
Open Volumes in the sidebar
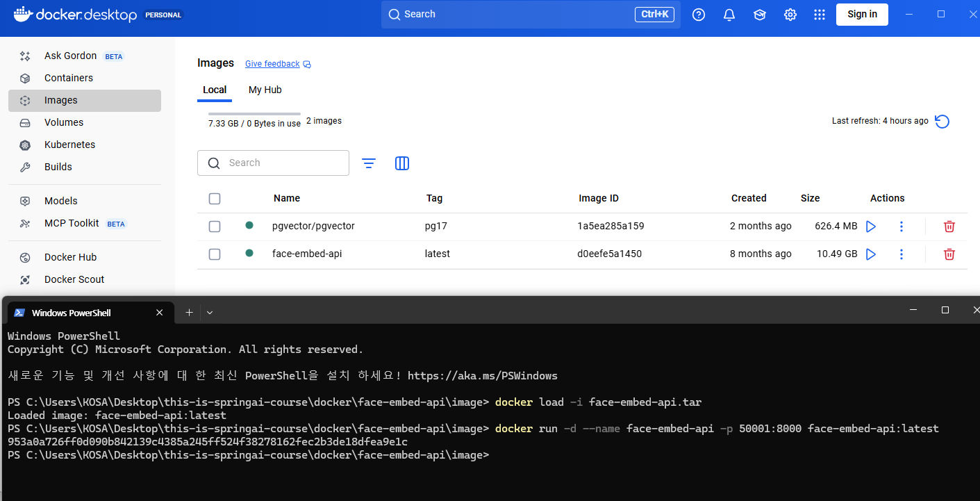[x=85, y=123]
